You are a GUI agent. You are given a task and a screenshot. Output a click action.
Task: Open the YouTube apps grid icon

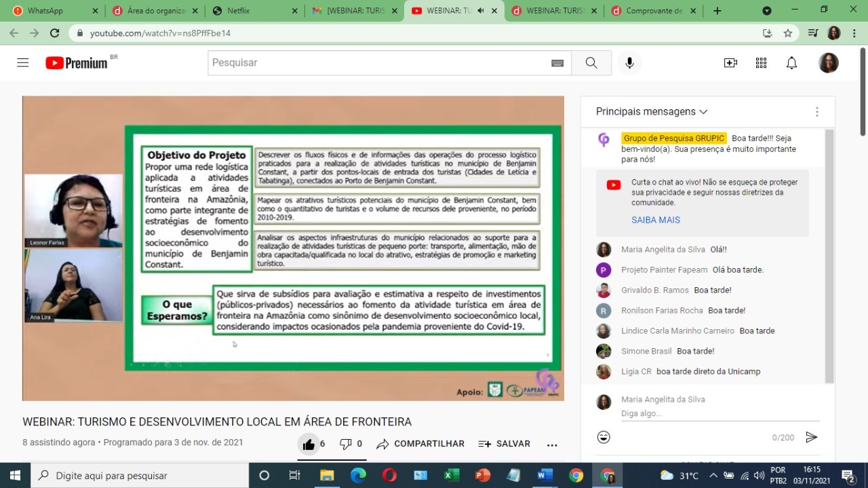point(761,62)
